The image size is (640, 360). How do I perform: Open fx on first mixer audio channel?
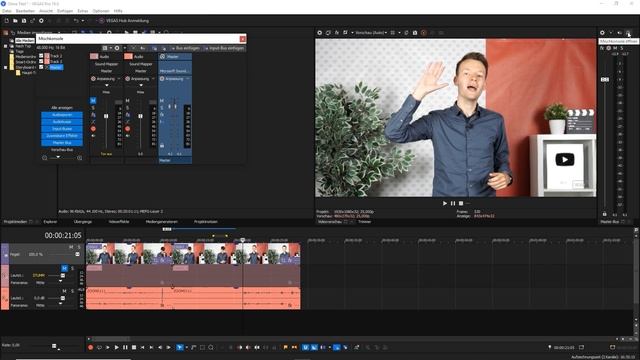(93, 115)
